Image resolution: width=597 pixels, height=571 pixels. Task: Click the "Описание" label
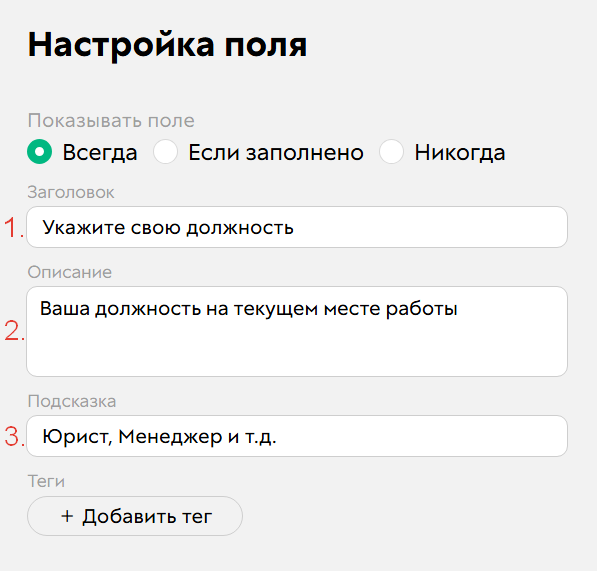[70, 272]
